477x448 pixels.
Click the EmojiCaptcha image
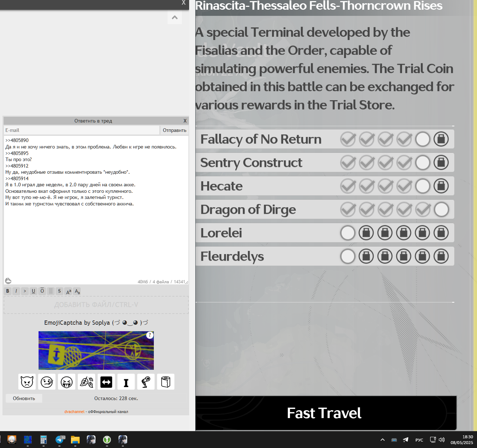96,350
